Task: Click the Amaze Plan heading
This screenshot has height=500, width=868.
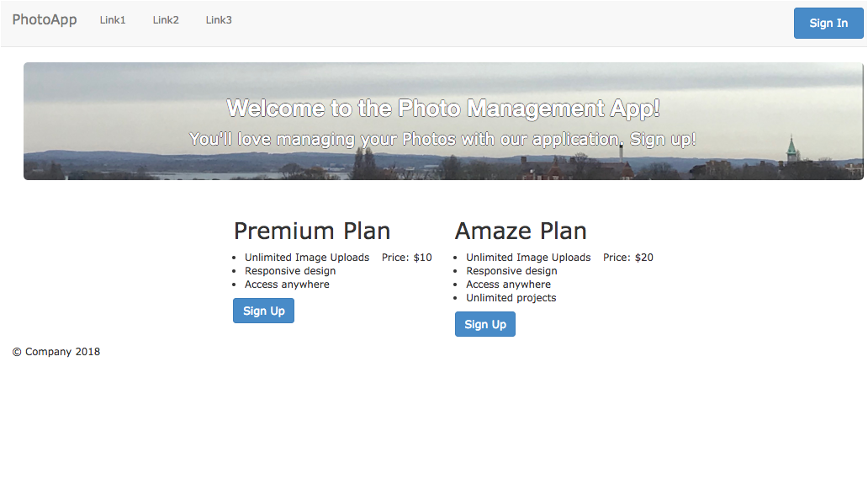Action: (x=521, y=231)
